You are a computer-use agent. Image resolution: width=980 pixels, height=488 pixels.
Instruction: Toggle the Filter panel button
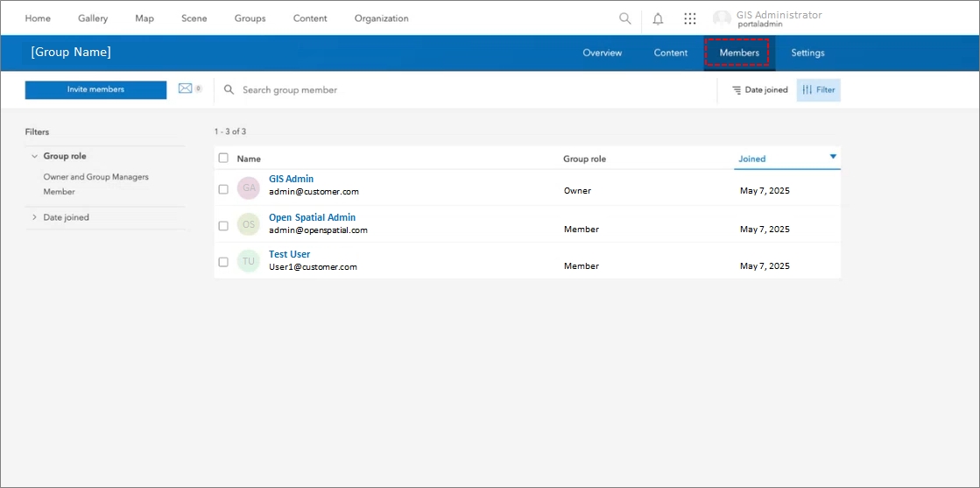coord(819,90)
